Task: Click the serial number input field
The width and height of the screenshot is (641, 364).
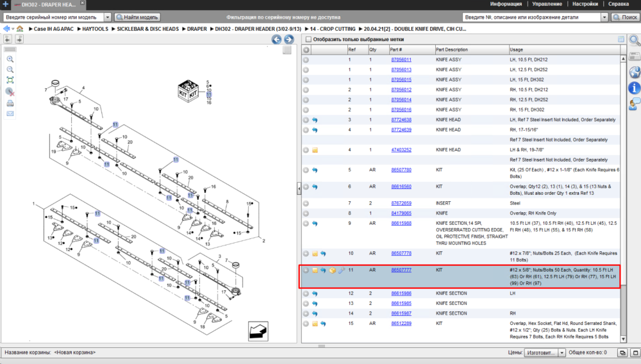Action: [x=54, y=17]
